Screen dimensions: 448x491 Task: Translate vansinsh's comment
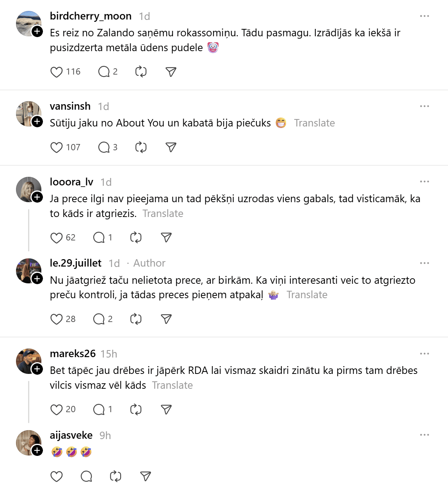[314, 123]
